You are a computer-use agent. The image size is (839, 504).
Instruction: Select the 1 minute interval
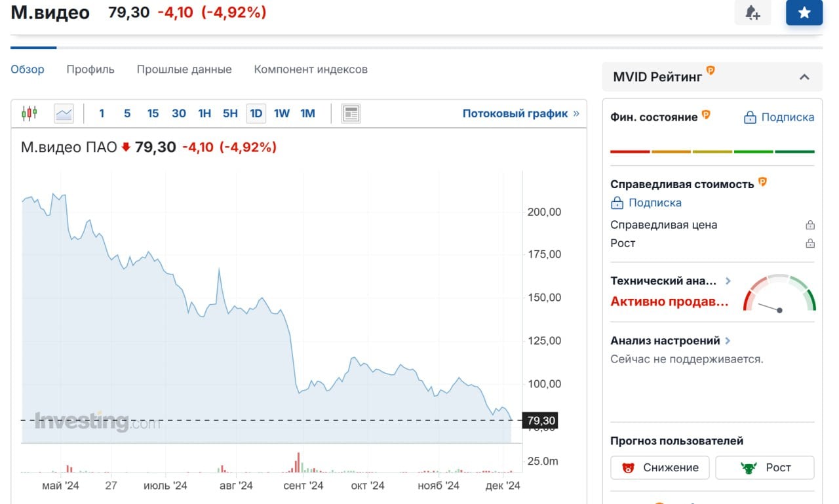pos(102,113)
